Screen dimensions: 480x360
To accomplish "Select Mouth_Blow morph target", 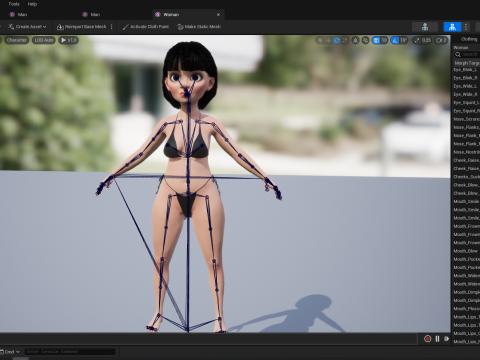I will pyautogui.click(x=466, y=251).
